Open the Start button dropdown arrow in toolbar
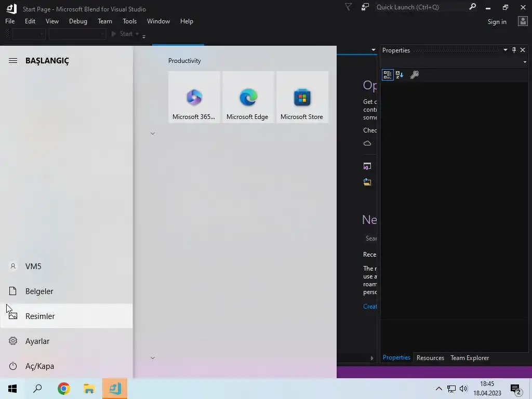 tap(137, 34)
